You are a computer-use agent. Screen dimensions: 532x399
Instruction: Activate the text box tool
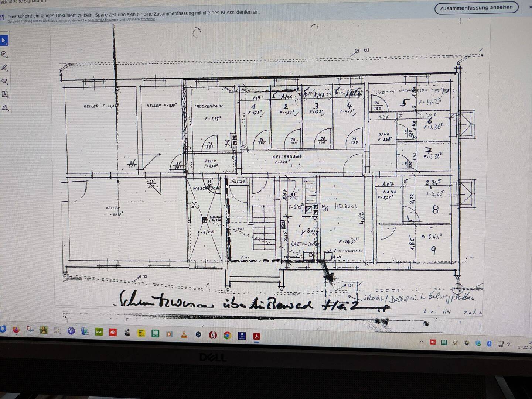[5, 94]
